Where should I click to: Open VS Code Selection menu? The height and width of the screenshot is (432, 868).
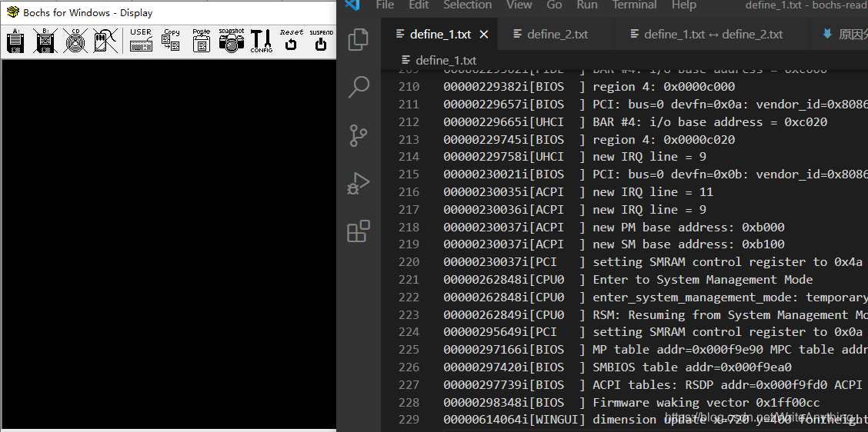pyautogui.click(x=468, y=5)
